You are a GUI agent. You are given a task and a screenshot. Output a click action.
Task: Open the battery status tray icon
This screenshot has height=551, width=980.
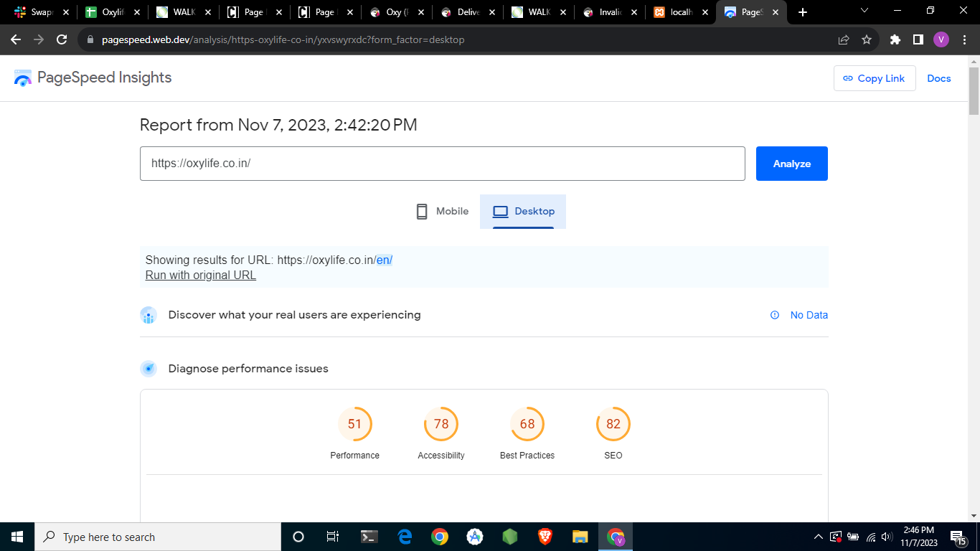(853, 537)
